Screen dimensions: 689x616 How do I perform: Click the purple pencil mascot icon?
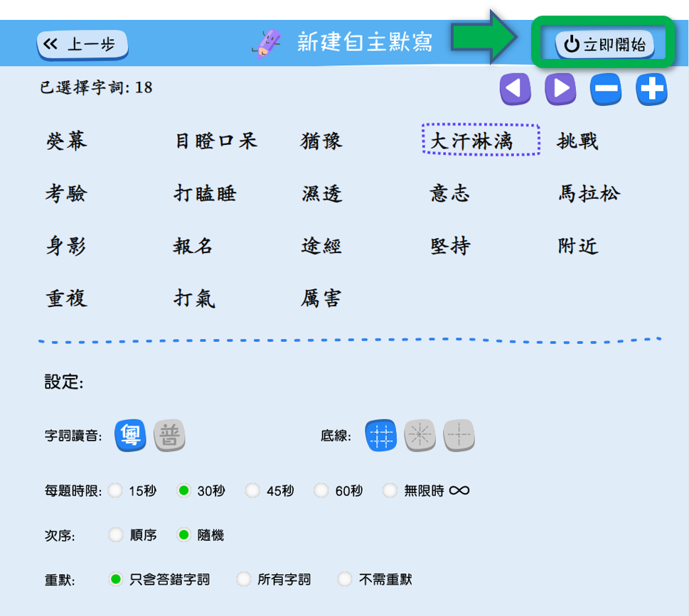point(267,44)
